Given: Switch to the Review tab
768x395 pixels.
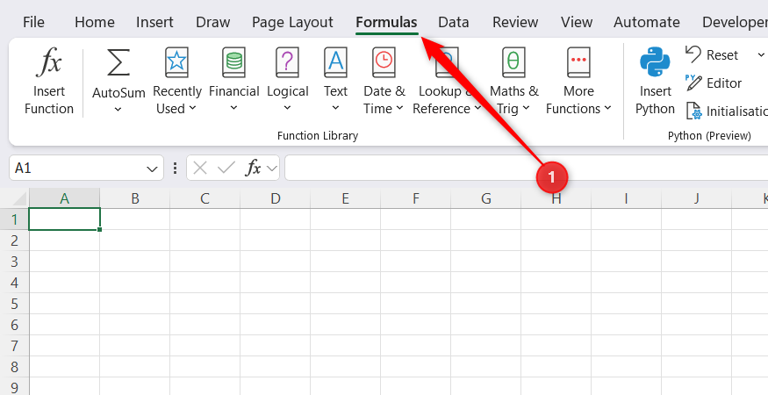Looking at the screenshot, I should (x=515, y=22).
